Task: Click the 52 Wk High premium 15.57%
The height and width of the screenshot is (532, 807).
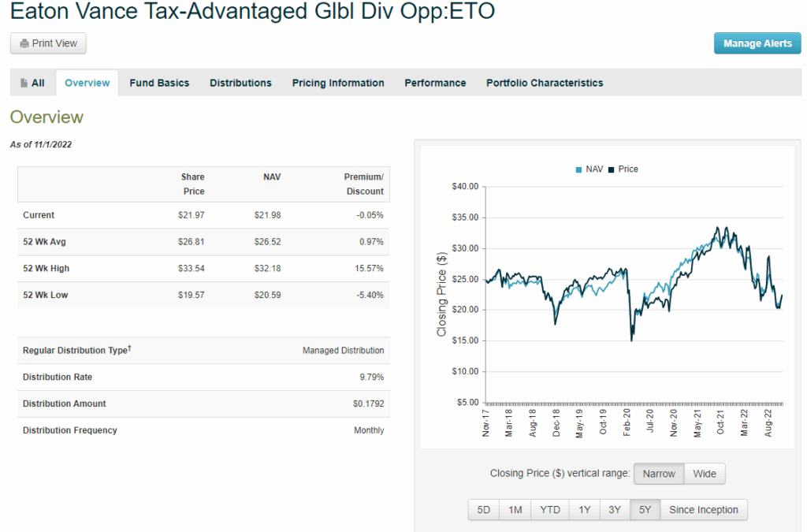Action: (x=369, y=269)
